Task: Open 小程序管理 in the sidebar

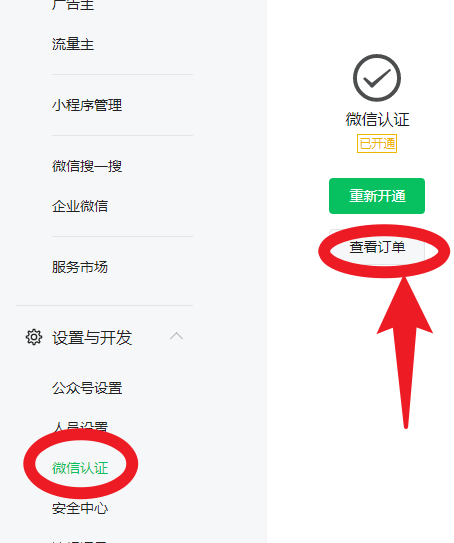Action: point(87,105)
